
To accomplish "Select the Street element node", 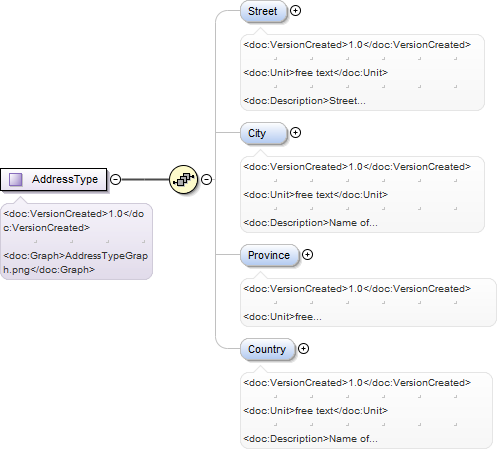I will [263, 11].
